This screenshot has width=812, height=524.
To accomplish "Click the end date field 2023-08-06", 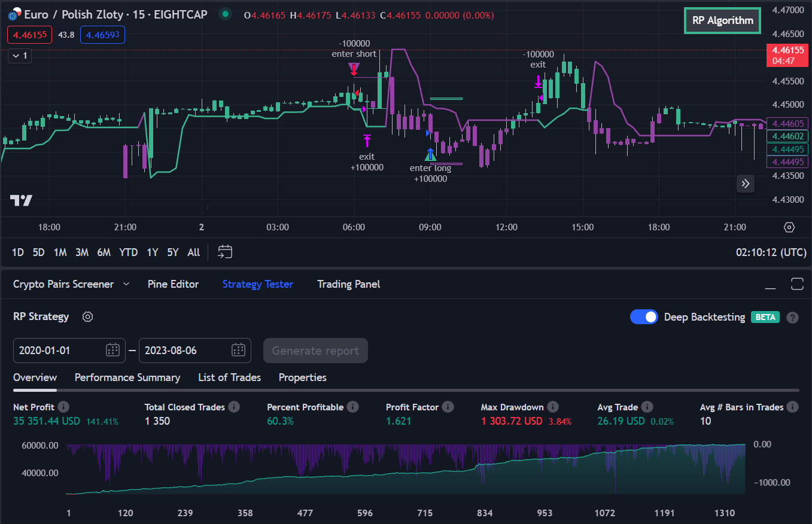I will tap(195, 351).
